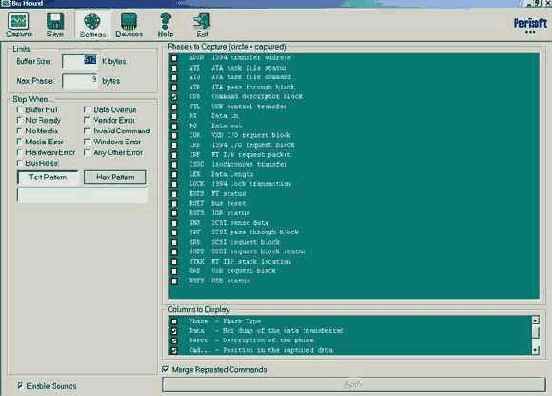The image size is (552, 396).
Task: Open the Capture toolbar icon
Action: (x=19, y=25)
